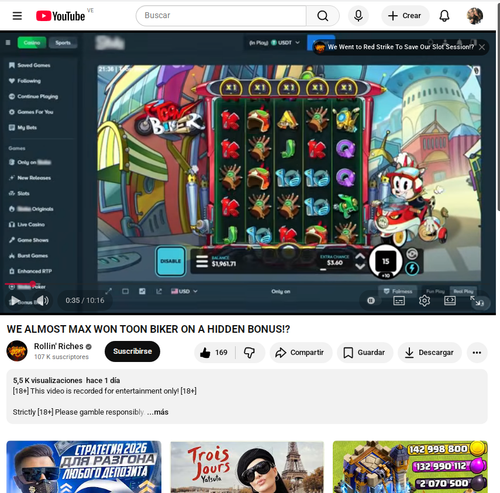Screen dimensions: 500x493
Task: Open suggested video 'We Went to Red Strike'
Action: (x=400, y=47)
